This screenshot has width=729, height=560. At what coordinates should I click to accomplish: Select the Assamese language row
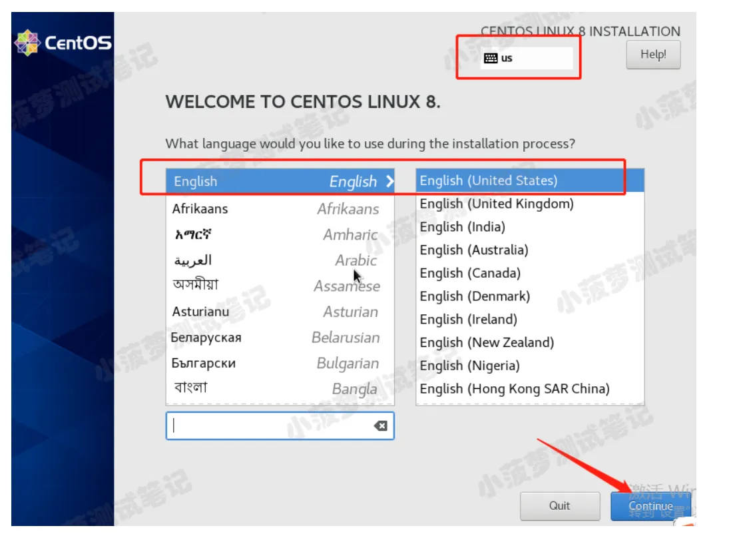[280, 286]
